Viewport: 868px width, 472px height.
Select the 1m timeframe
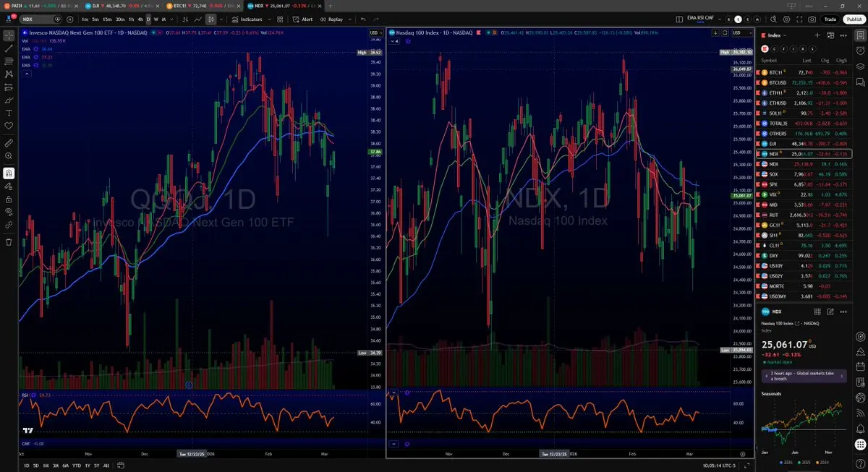pos(85,19)
